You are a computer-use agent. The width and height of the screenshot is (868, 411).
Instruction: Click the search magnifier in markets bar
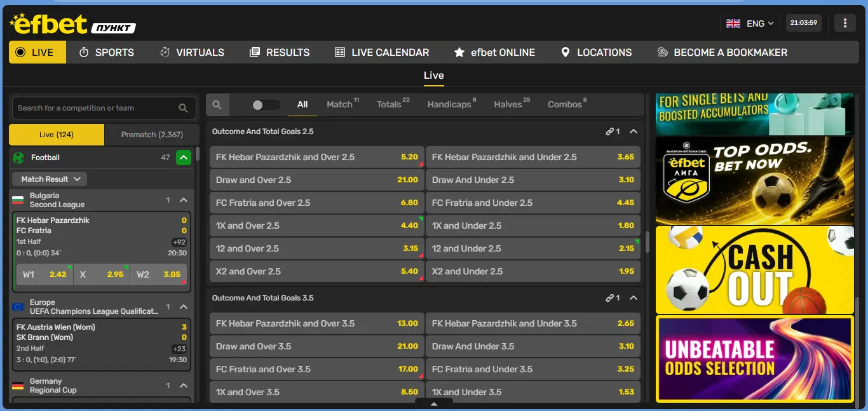tap(217, 105)
